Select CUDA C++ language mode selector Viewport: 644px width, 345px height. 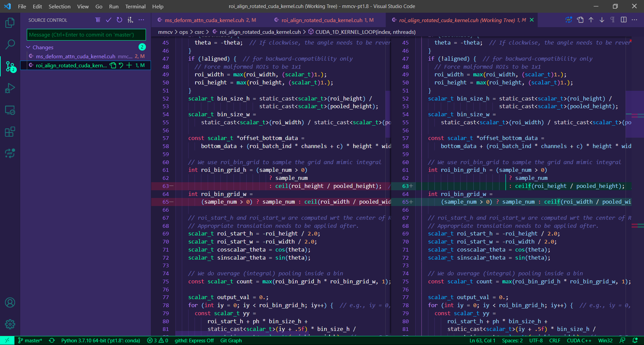579,341
